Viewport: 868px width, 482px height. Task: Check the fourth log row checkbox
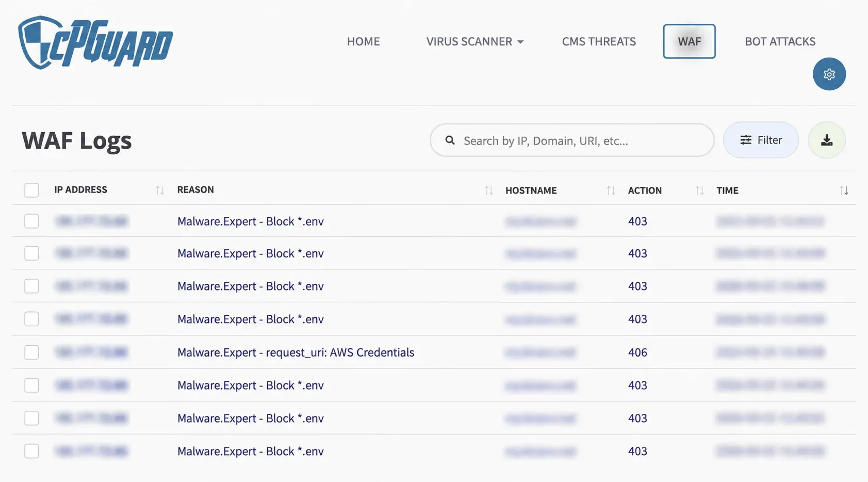31,318
